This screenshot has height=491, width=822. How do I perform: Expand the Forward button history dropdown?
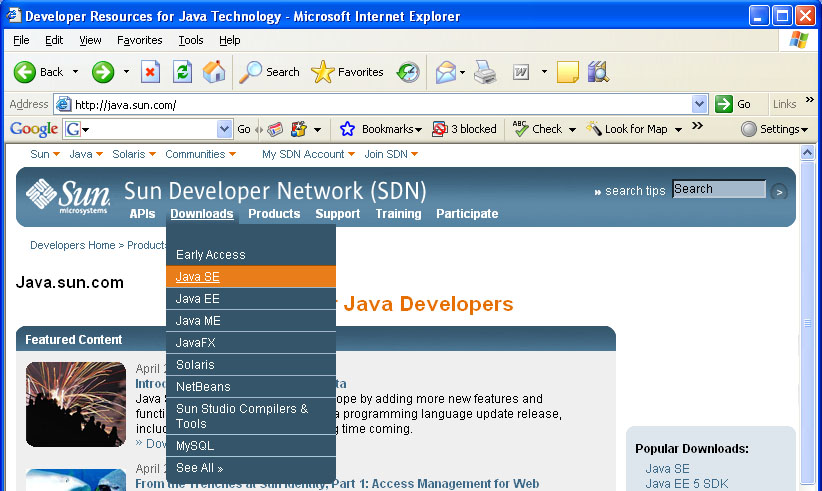point(126,72)
